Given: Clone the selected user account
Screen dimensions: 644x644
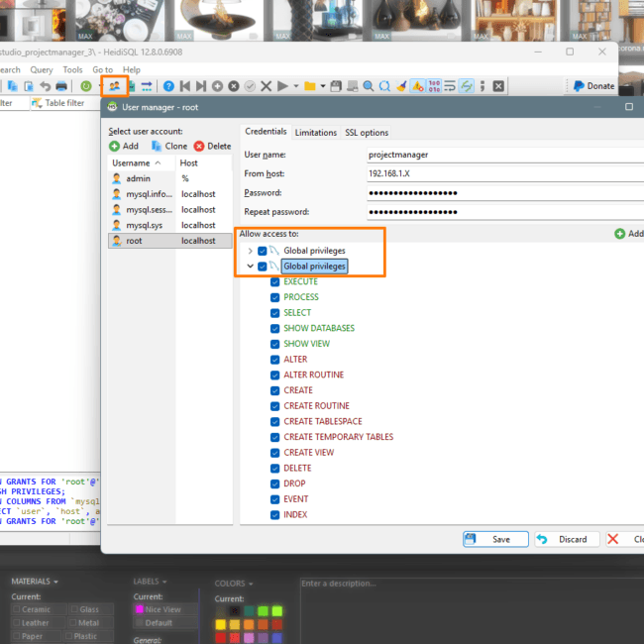Looking at the screenshot, I should pyautogui.click(x=169, y=147).
